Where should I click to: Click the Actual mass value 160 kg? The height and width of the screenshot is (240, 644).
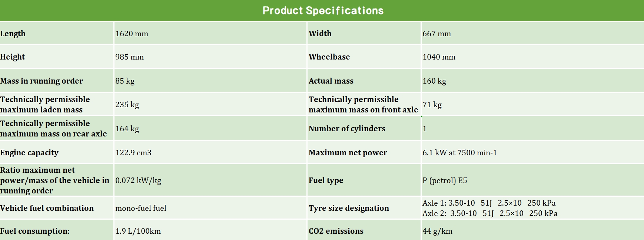[434, 81]
